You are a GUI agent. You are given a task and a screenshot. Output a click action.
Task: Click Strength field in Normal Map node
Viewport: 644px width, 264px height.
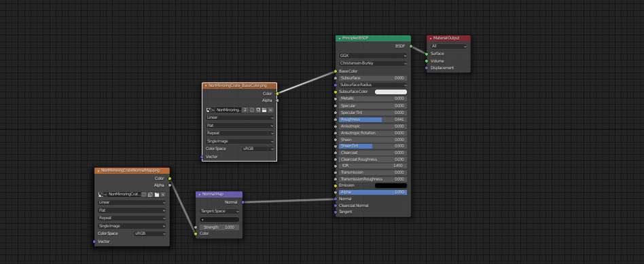219,227
